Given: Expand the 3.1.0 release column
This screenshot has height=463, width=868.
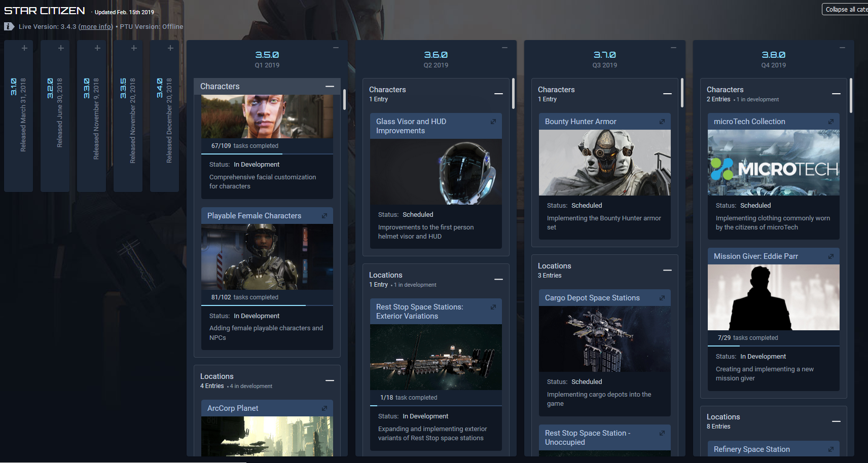Looking at the screenshot, I should (24, 48).
